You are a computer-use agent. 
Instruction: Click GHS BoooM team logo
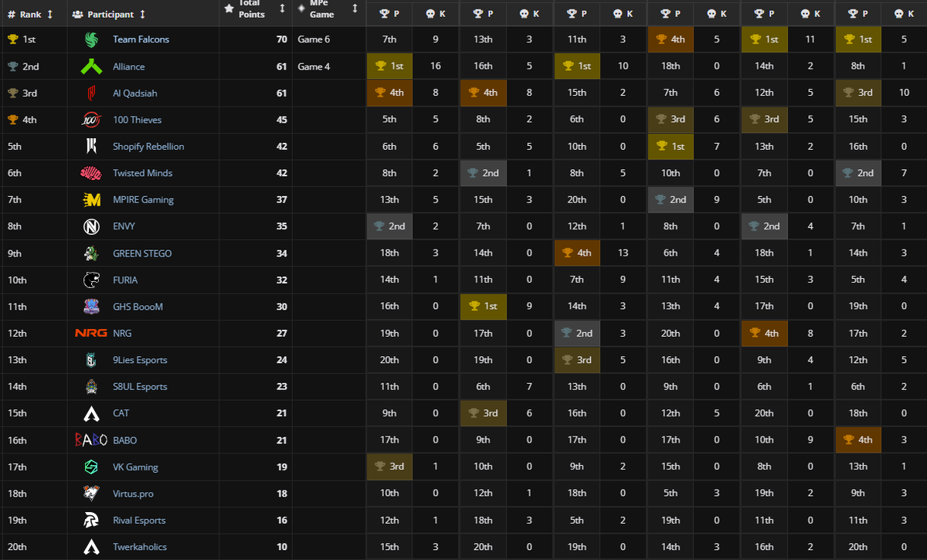click(91, 307)
